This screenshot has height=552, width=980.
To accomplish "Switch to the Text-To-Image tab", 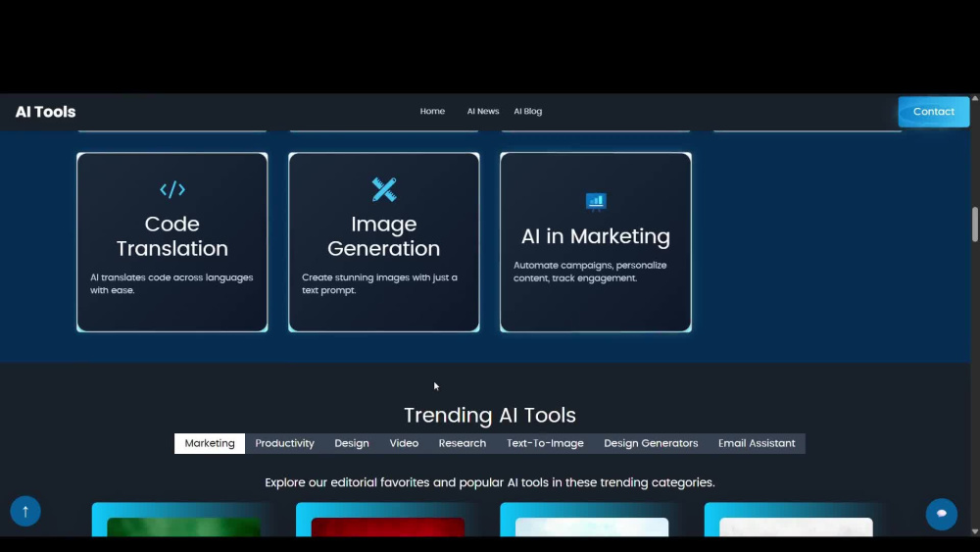I will click(545, 443).
